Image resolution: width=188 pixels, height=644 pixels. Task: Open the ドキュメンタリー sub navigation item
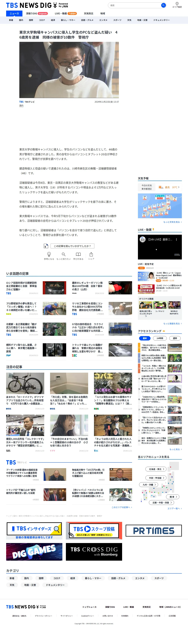pyautogui.click(x=161, y=20)
